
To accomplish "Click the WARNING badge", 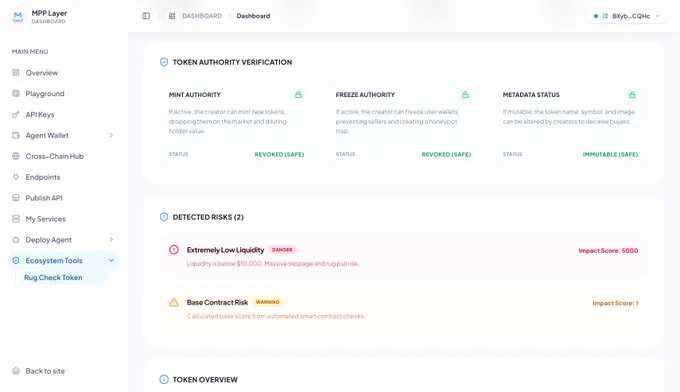I will coord(268,302).
